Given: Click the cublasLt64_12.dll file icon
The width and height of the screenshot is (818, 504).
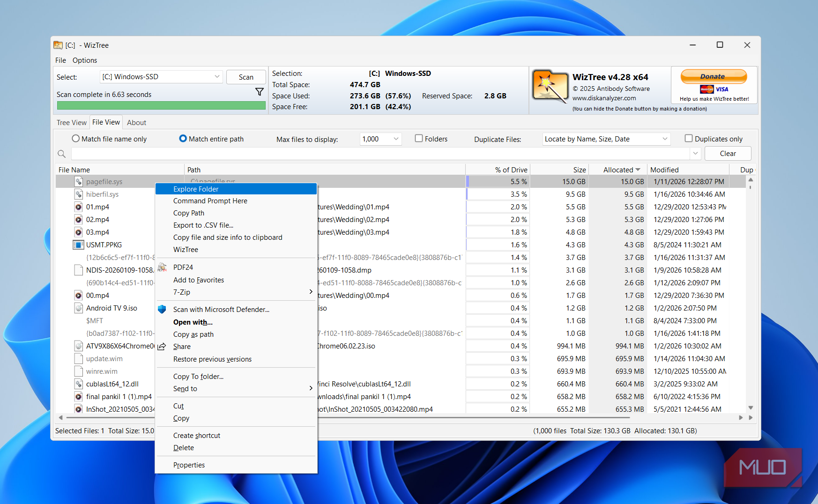Looking at the screenshot, I should [79, 384].
